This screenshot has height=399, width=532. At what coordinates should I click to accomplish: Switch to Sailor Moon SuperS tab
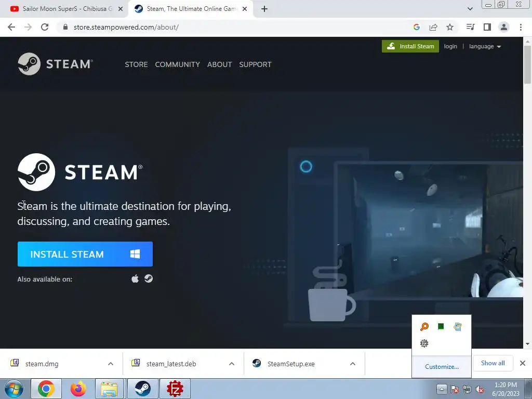point(64,9)
